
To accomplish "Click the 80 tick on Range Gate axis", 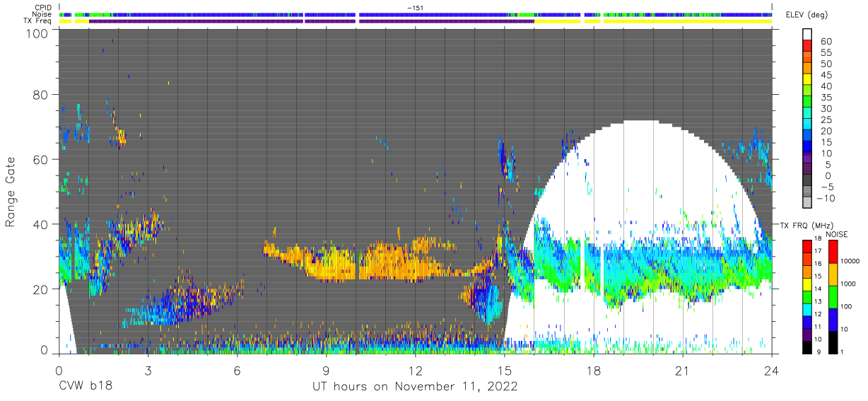I will (x=41, y=95).
